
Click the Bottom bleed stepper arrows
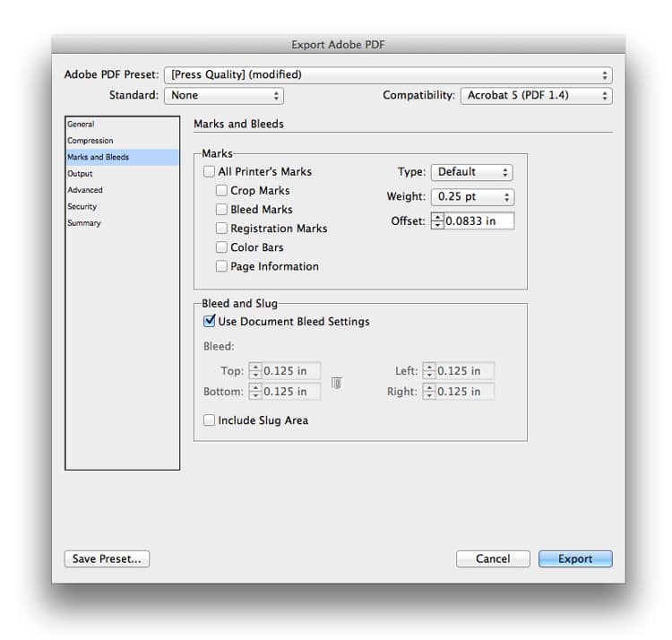(255, 392)
